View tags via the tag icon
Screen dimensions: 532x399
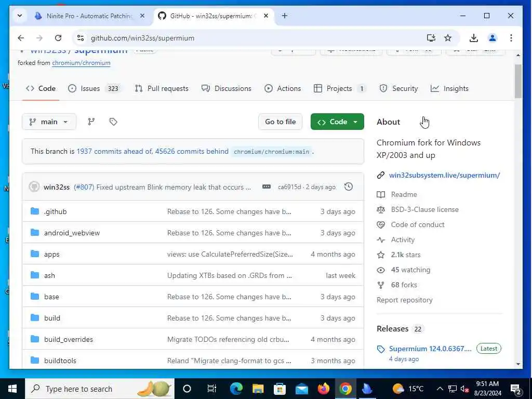113,122
